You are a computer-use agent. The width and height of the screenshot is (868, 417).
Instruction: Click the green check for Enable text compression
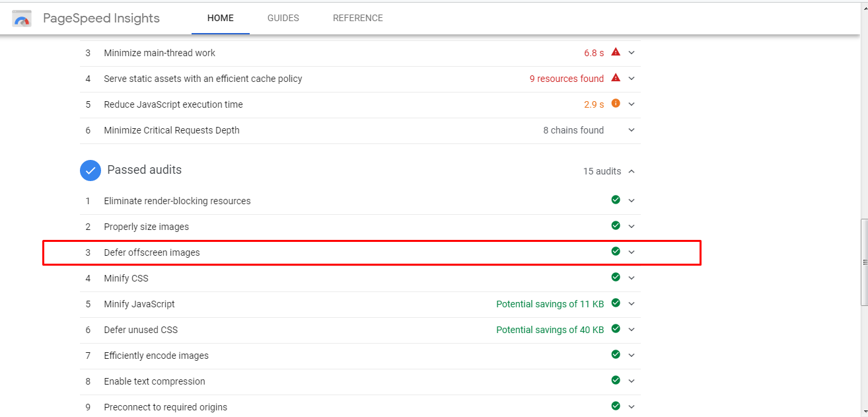615,381
